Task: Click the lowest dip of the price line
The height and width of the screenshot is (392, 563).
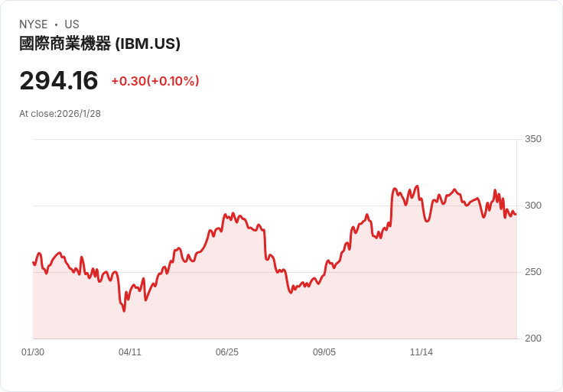Action: pos(124,310)
